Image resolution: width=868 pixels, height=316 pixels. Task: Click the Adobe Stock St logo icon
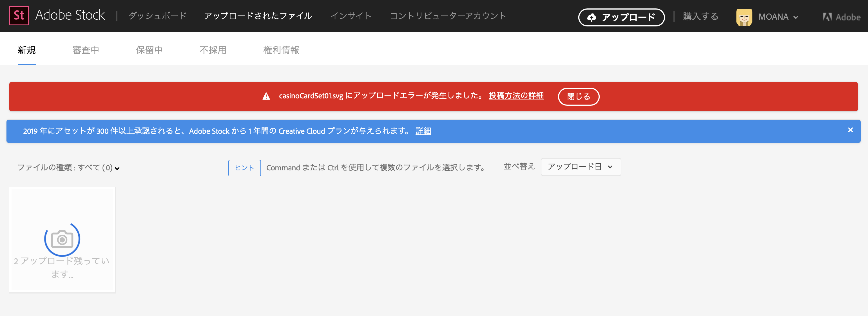tap(19, 15)
